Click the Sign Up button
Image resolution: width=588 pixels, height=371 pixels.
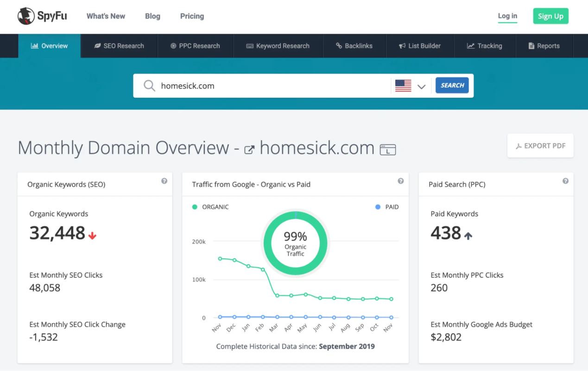coord(550,16)
